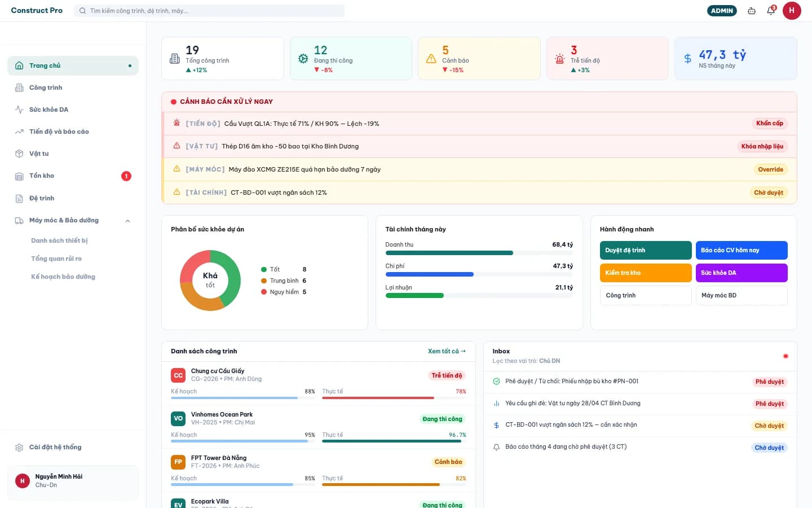Open the red H user avatar menu
This screenshot has width=812, height=508.
point(792,11)
